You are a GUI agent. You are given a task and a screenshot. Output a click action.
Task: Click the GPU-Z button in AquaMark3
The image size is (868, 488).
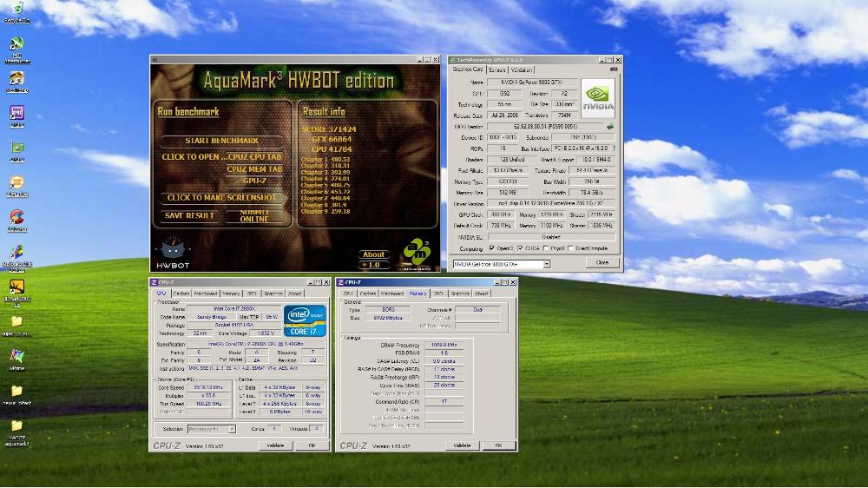point(254,181)
